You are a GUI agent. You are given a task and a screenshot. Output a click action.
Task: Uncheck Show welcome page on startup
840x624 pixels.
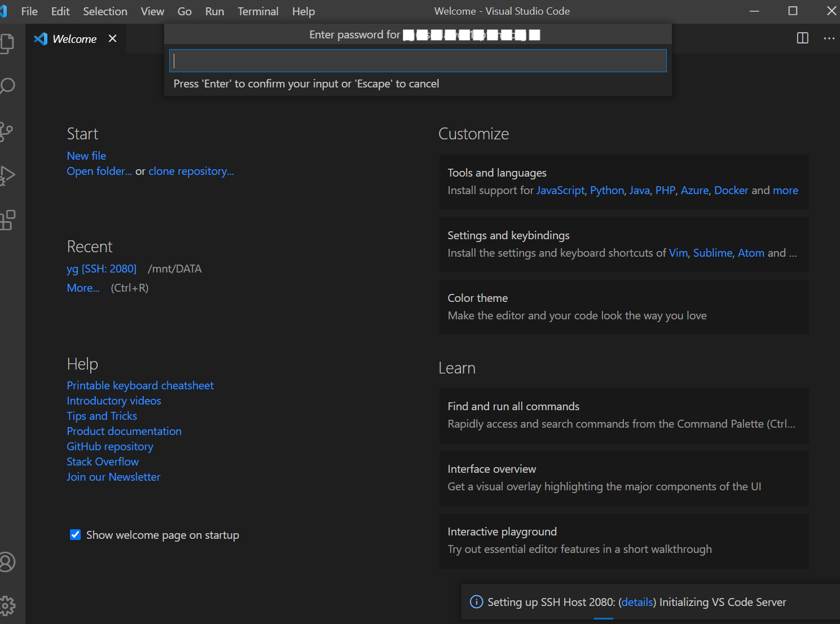pyautogui.click(x=75, y=534)
